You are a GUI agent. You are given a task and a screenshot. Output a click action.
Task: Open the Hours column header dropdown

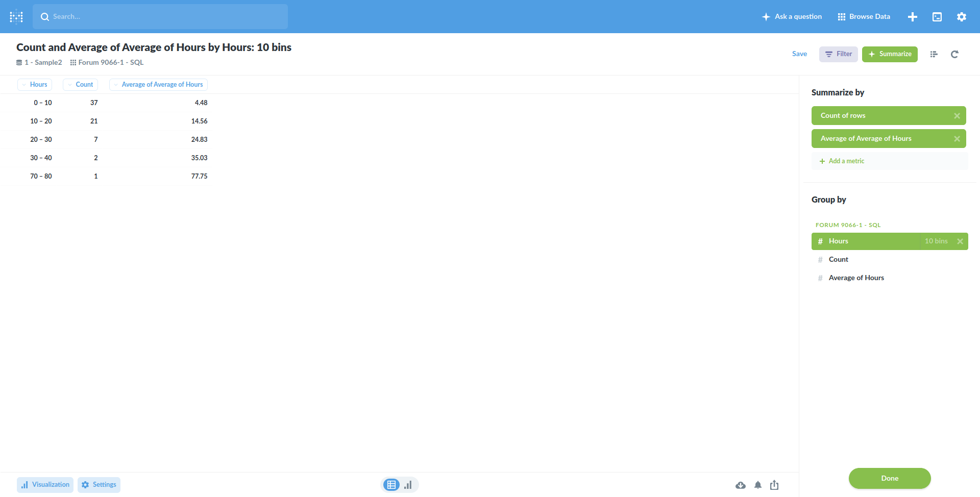tap(35, 85)
